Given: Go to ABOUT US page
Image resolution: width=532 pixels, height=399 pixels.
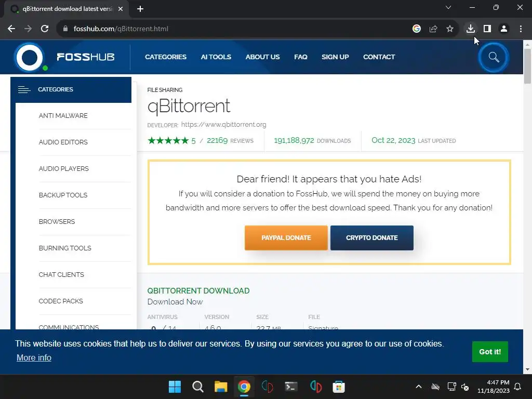Looking at the screenshot, I should click(x=262, y=57).
